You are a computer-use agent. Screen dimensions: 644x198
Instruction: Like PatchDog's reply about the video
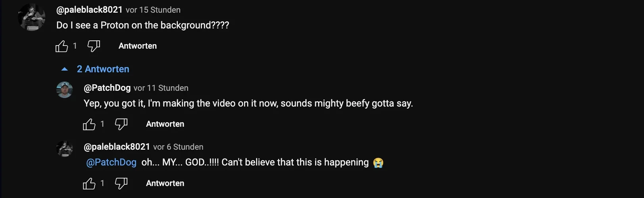[x=89, y=124]
